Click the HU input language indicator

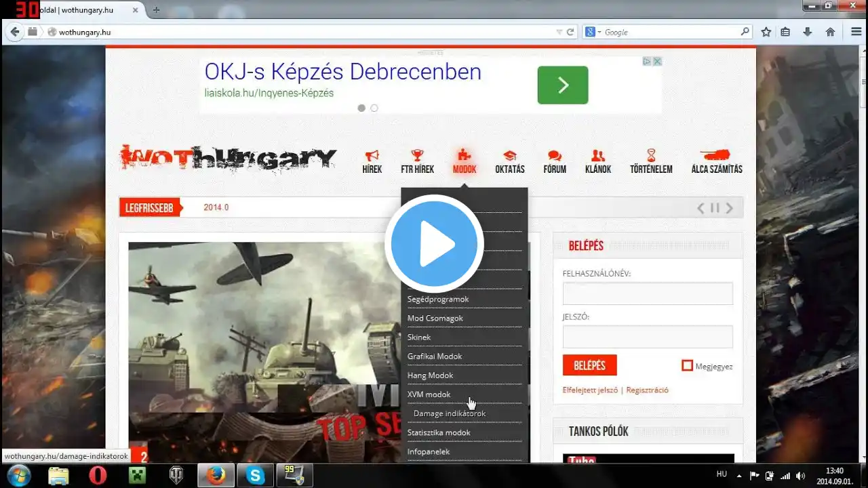click(722, 474)
